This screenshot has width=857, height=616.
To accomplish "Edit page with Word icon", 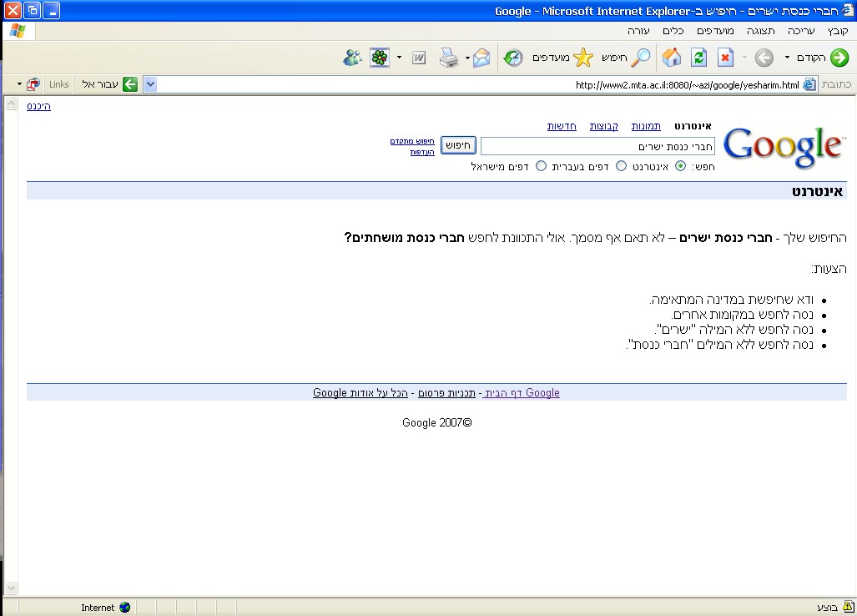I will [x=419, y=58].
